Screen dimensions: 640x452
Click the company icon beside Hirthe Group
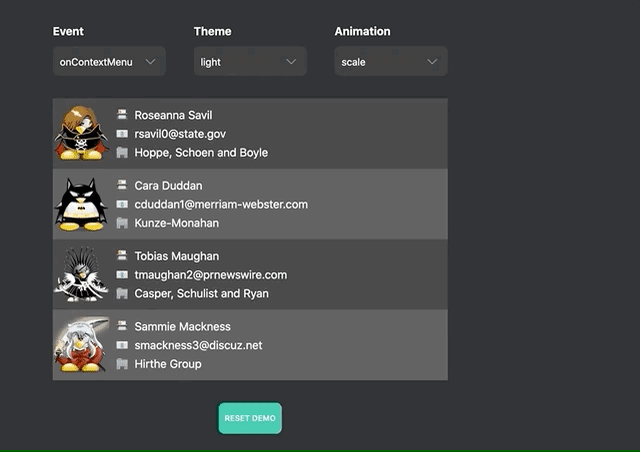coord(122,364)
